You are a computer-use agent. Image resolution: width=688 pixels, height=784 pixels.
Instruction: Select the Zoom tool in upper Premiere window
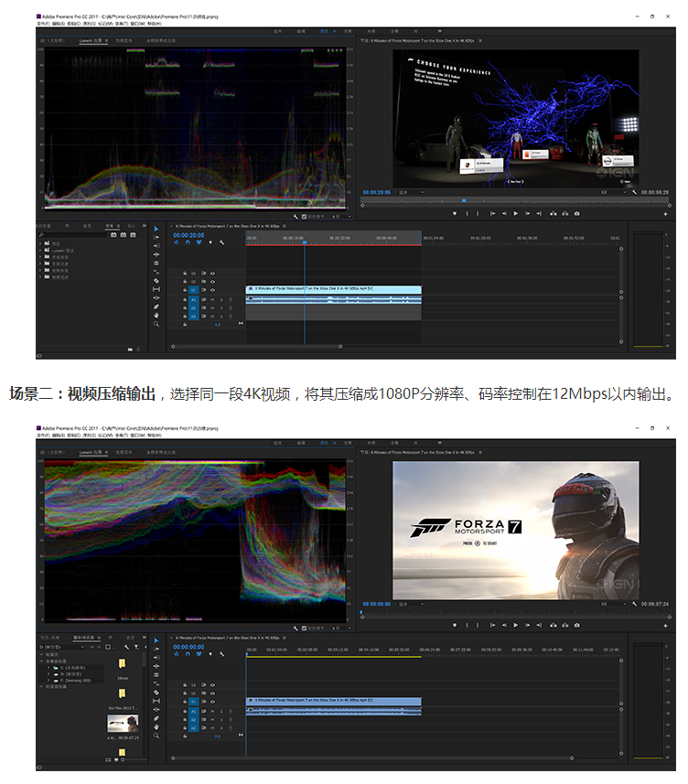(x=156, y=325)
